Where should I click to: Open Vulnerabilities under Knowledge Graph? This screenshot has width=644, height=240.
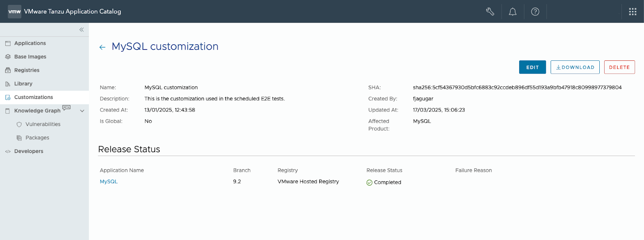43,124
